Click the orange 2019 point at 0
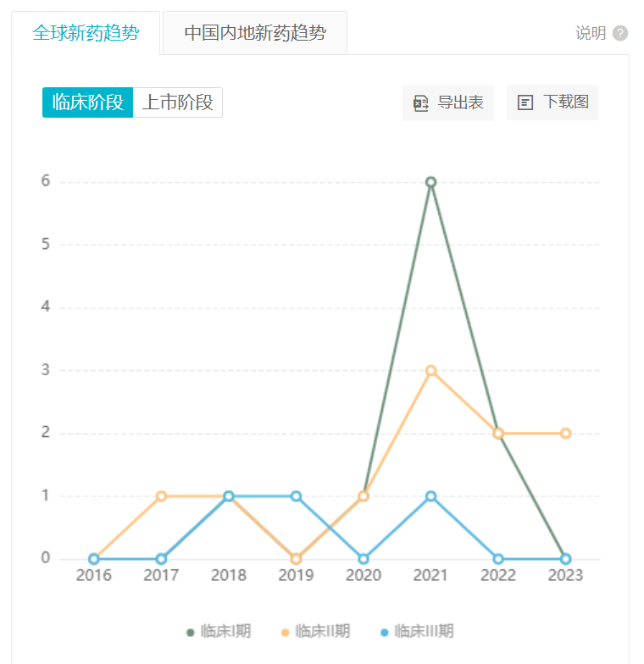The height and width of the screenshot is (664, 644). click(x=297, y=559)
